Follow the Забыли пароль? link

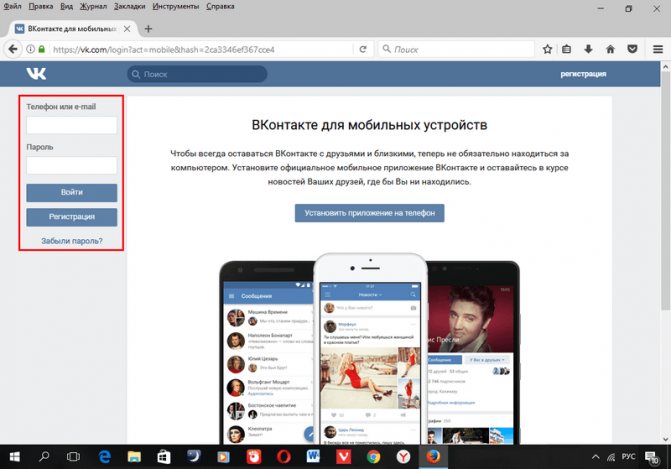[71, 241]
